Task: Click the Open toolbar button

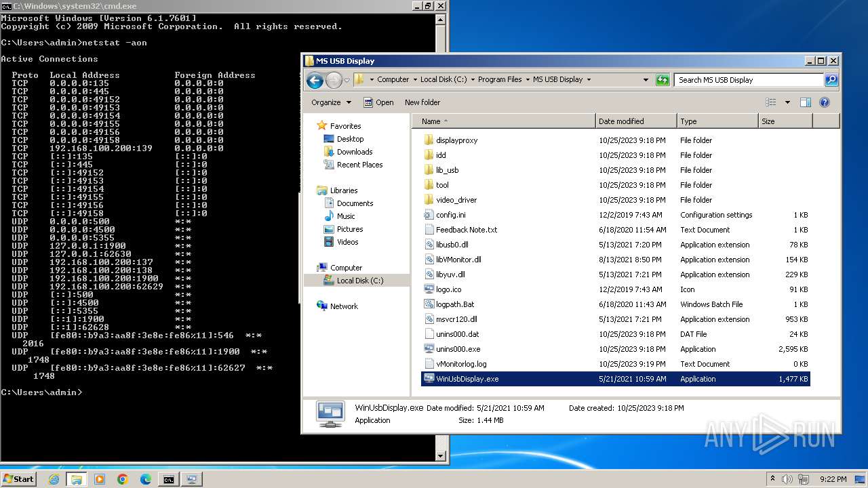Action: point(378,102)
